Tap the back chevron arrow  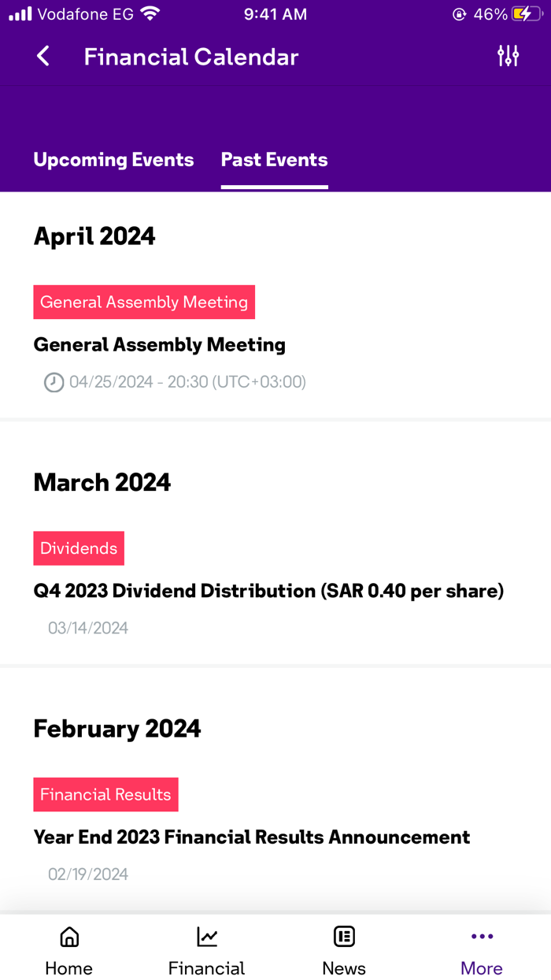point(43,56)
